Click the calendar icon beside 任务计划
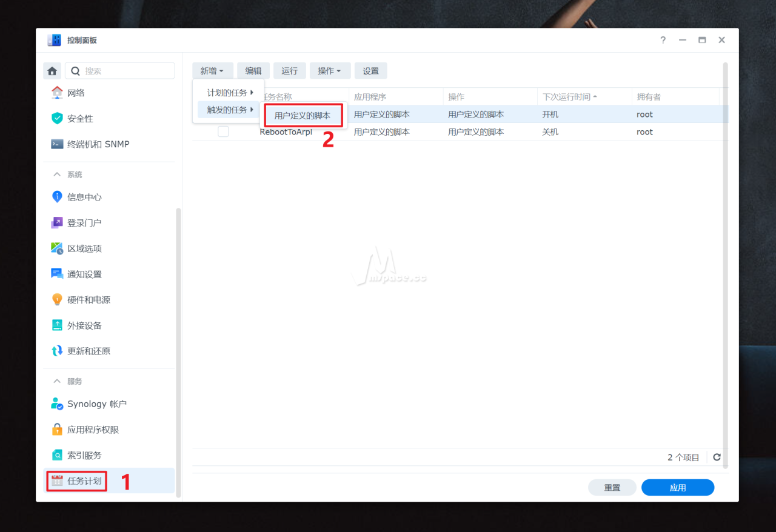 57,481
